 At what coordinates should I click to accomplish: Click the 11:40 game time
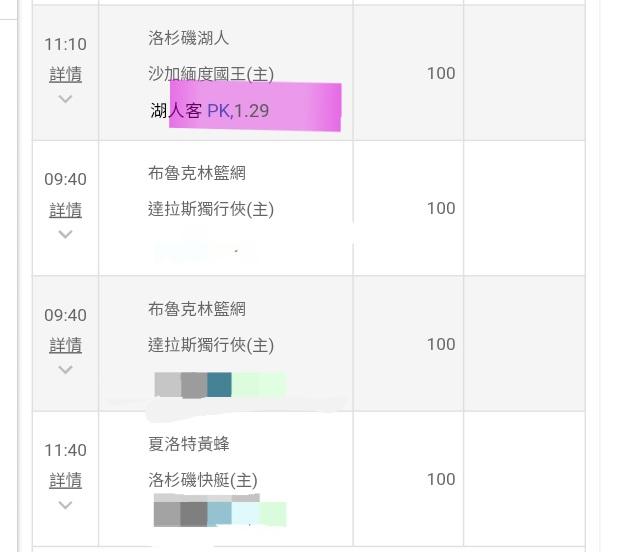click(x=65, y=450)
